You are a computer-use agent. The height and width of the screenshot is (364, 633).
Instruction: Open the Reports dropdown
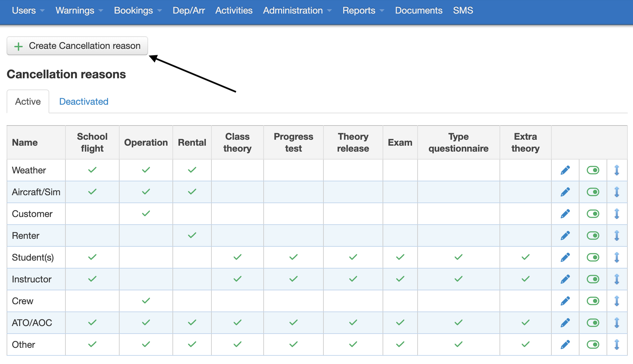click(359, 10)
